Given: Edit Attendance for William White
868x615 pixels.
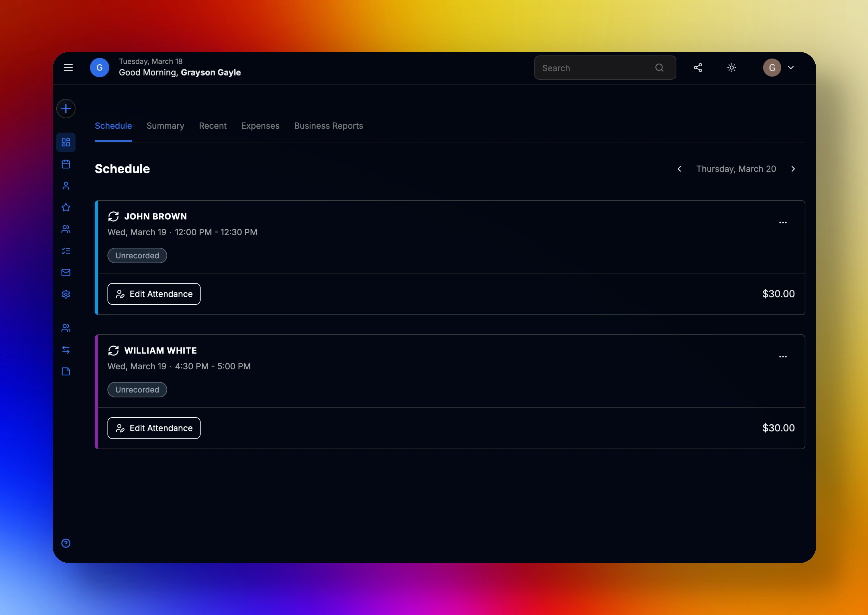Looking at the screenshot, I should coord(154,428).
